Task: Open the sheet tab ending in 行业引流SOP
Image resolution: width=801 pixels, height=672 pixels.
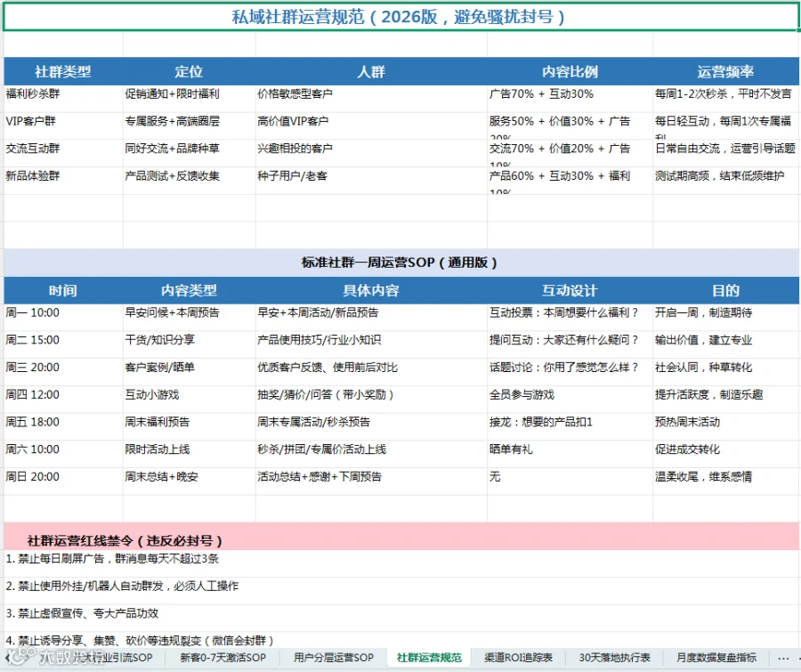Action: click(111, 657)
